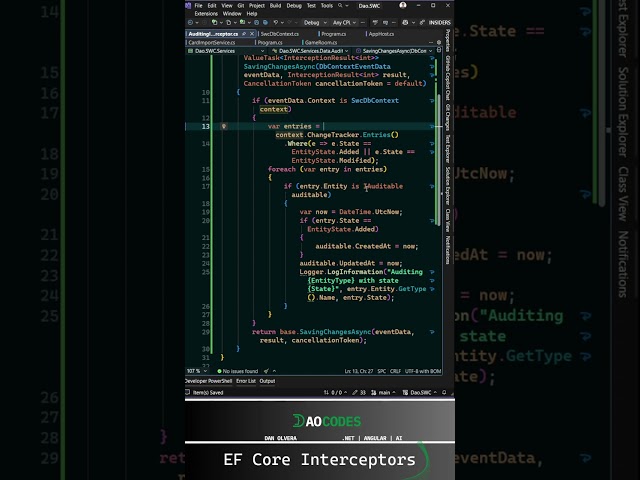Open the Debug configuration dropdown

[315, 22]
